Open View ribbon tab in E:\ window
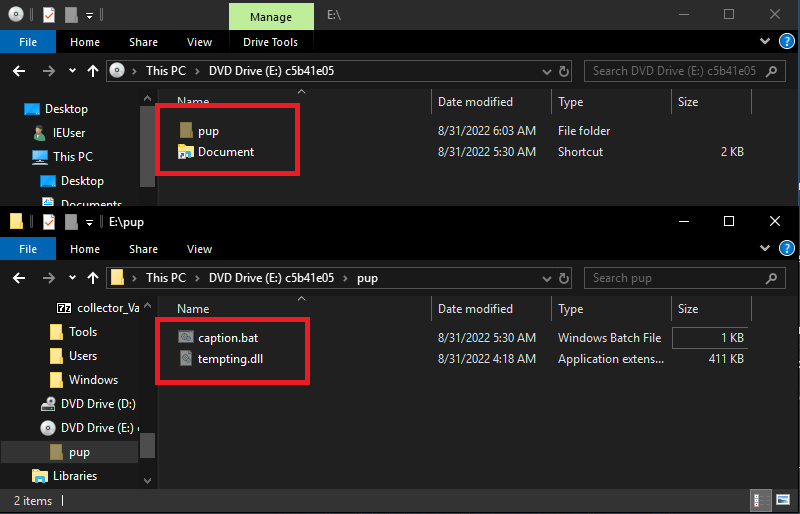 pyautogui.click(x=199, y=42)
